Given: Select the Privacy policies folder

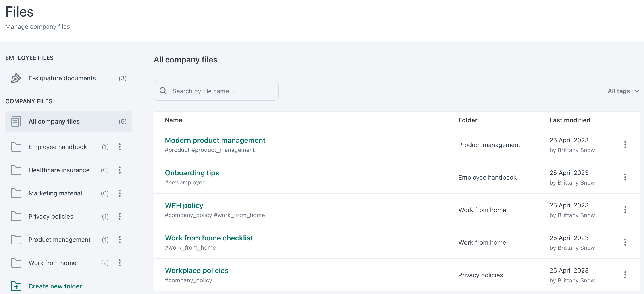Looking at the screenshot, I should point(51,217).
